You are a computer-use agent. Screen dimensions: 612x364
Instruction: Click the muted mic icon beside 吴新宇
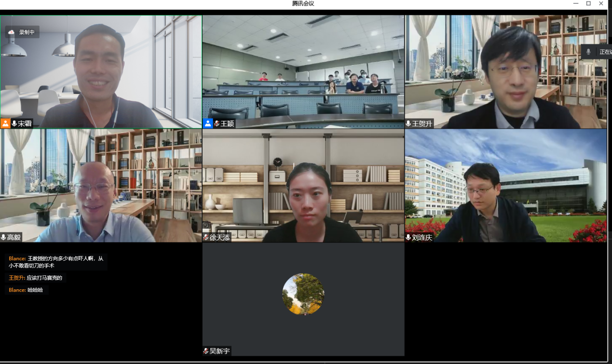pyautogui.click(x=206, y=351)
